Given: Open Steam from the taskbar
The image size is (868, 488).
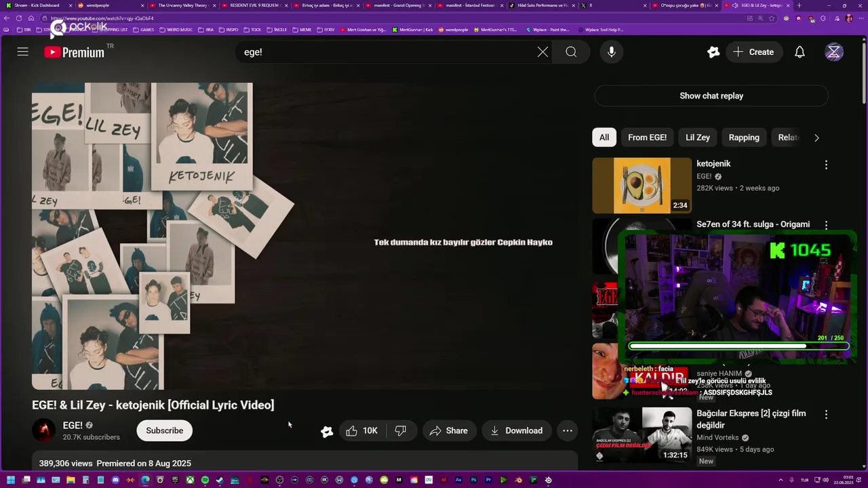Looking at the screenshot, I should coord(220,480).
